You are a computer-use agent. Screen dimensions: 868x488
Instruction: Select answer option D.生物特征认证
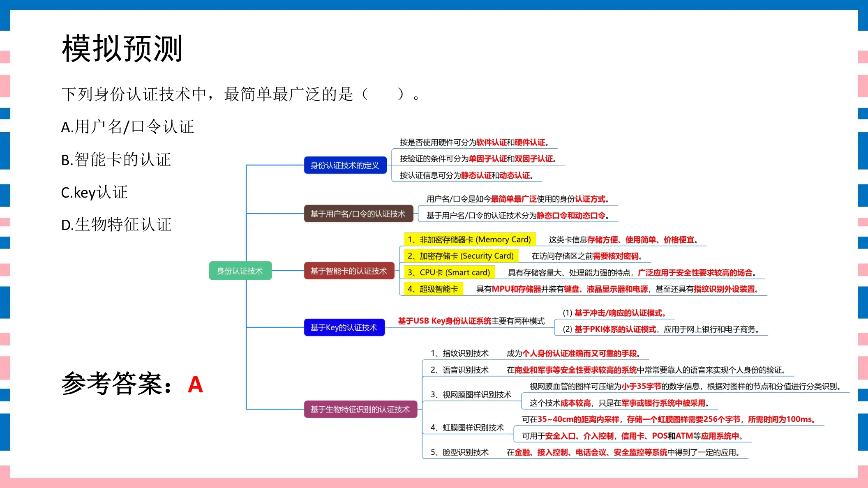(116, 225)
